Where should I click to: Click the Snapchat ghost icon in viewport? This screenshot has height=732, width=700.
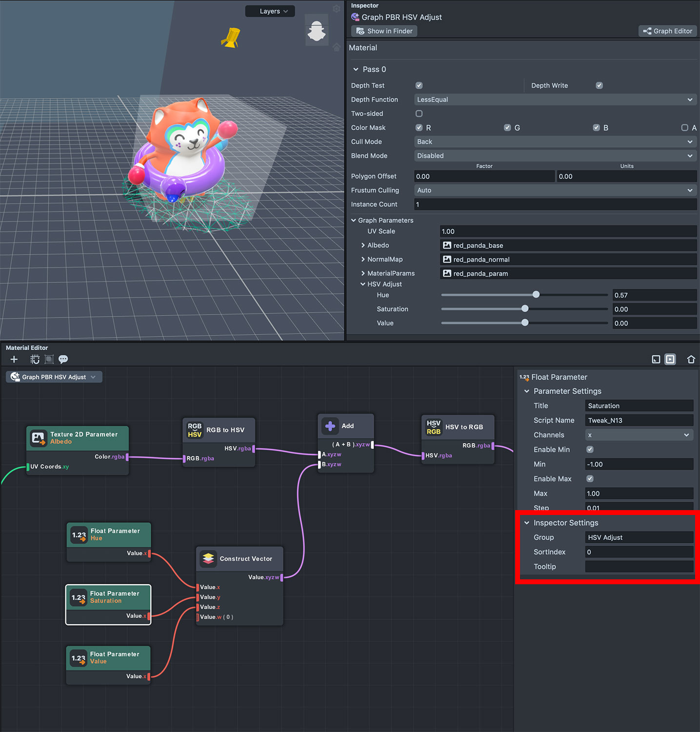[x=317, y=31]
